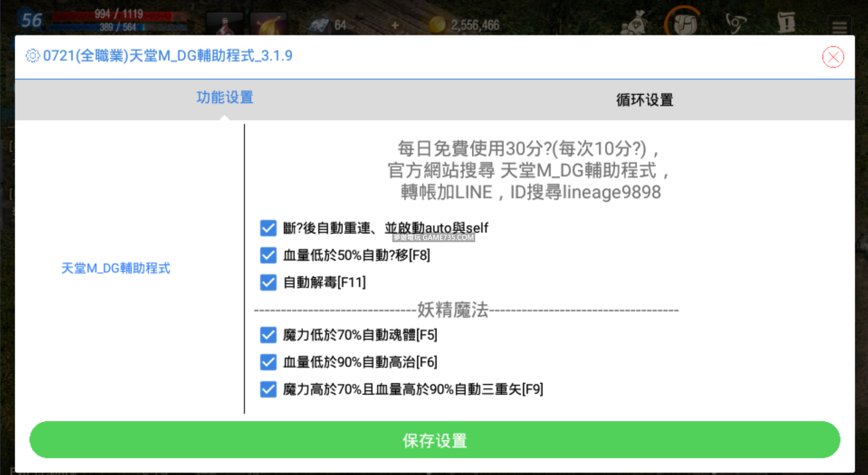Tap the red potion quick slot in game
Screen dimensions: 868x475
click(x=225, y=24)
